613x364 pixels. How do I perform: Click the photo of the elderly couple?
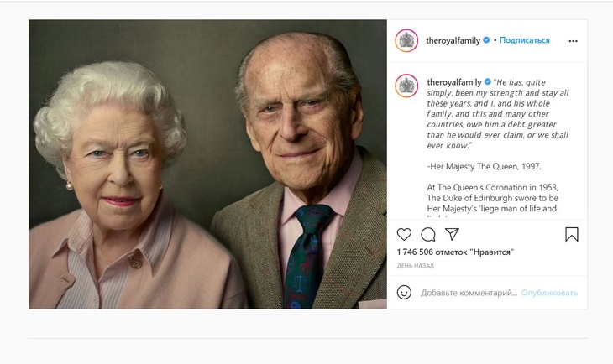click(207, 164)
